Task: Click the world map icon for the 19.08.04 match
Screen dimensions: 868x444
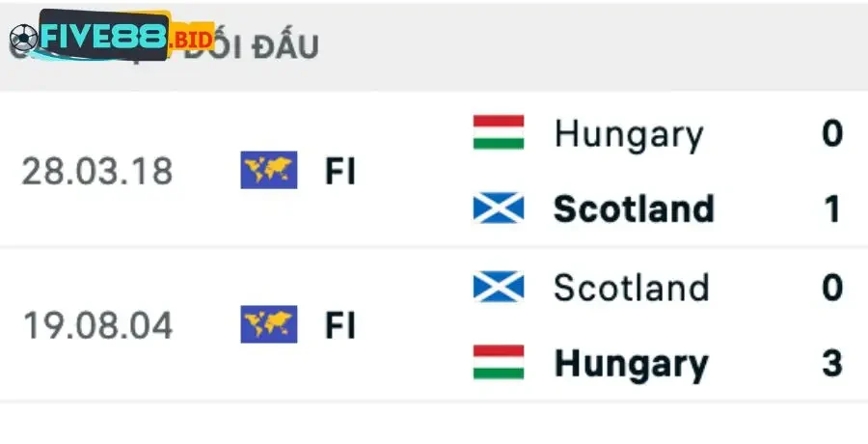Action: 268,325
